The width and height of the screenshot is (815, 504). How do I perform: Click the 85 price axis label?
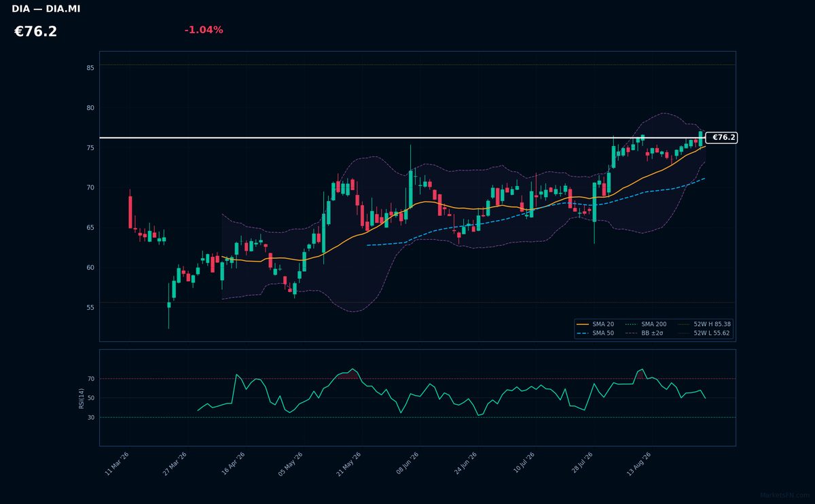[90, 68]
